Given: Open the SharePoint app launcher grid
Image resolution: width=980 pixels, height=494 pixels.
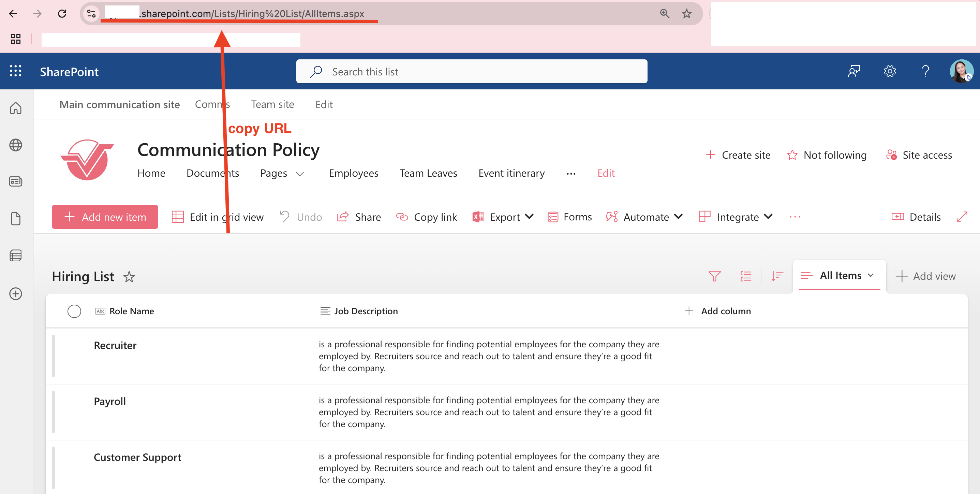Looking at the screenshot, I should coord(15,71).
